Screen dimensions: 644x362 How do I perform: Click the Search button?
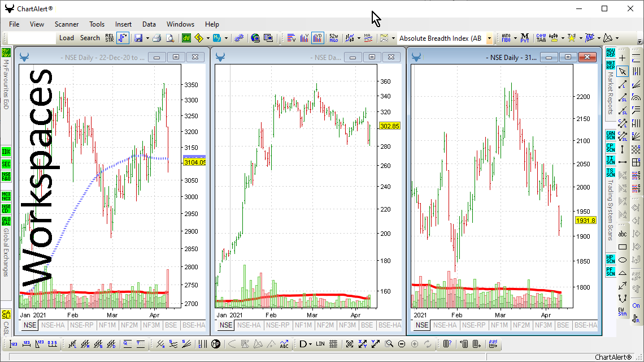90,38
